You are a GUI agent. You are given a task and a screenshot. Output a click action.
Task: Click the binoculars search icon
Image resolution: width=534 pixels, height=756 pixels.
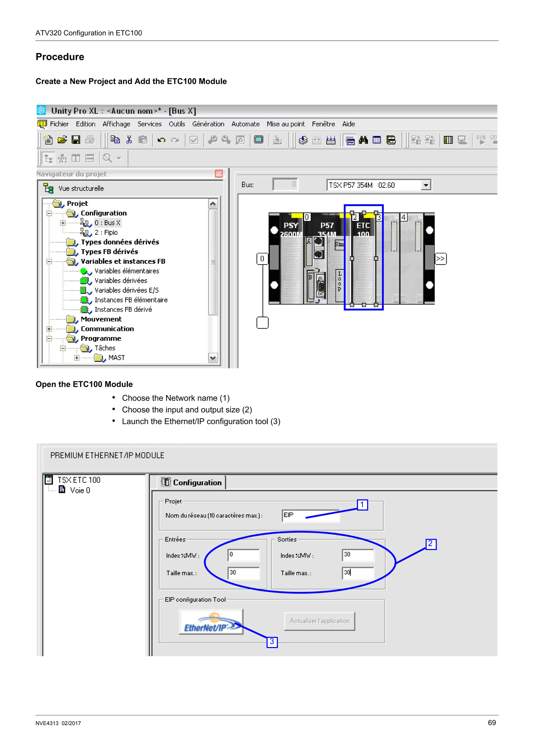click(363, 140)
